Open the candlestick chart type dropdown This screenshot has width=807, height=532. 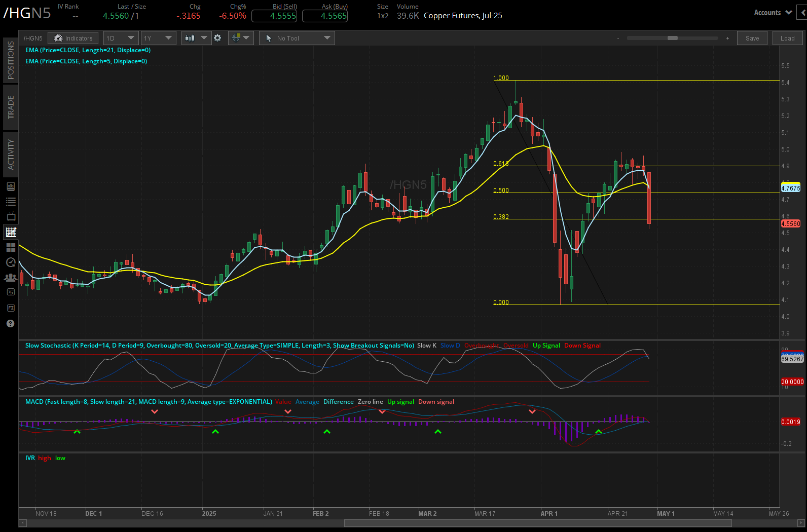point(196,38)
